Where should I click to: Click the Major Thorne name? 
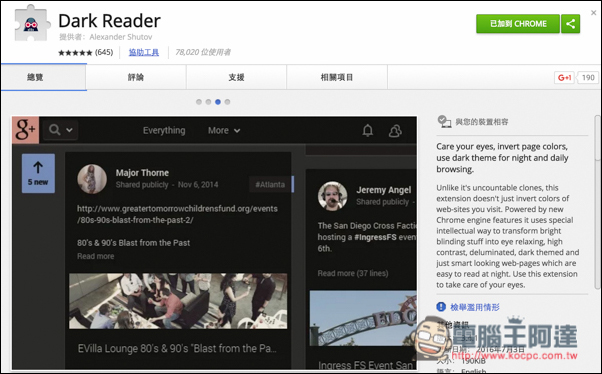(x=142, y=173)
